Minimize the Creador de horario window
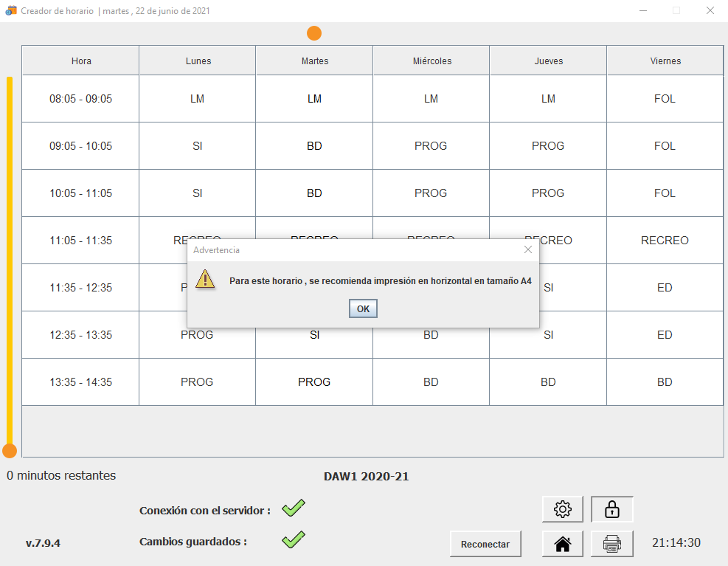 642,11
